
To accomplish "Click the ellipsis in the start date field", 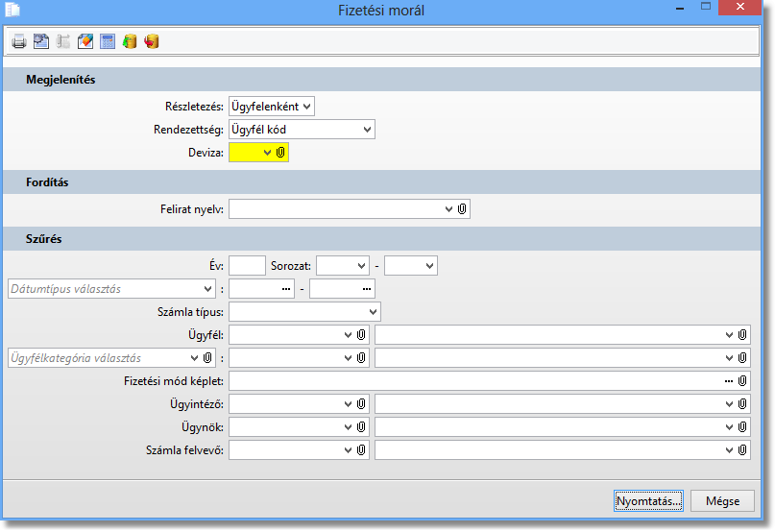I will click(286, 289).
